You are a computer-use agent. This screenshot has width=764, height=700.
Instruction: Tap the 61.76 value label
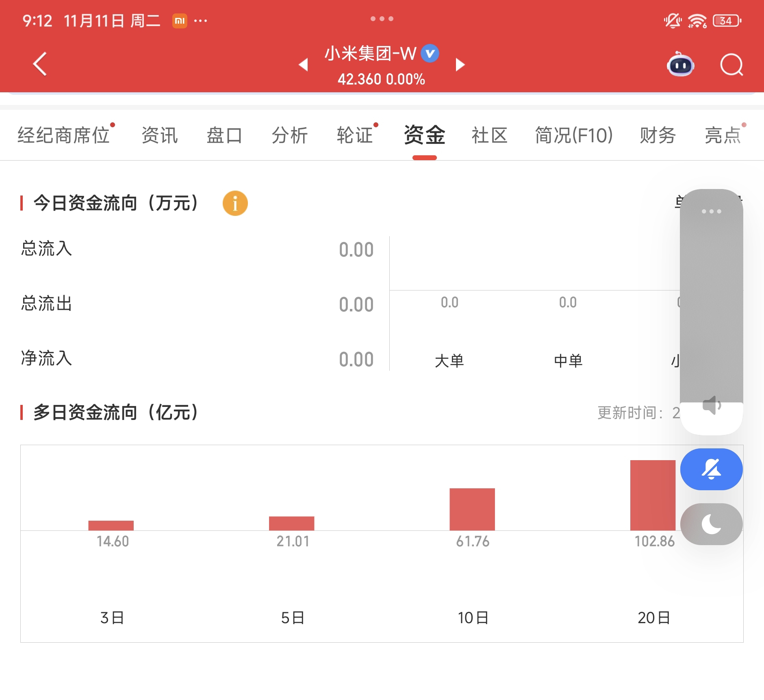coord(473,541)
